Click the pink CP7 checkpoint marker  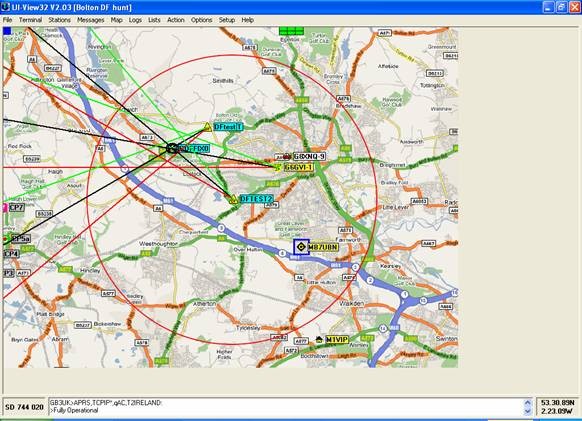(5, 208)
